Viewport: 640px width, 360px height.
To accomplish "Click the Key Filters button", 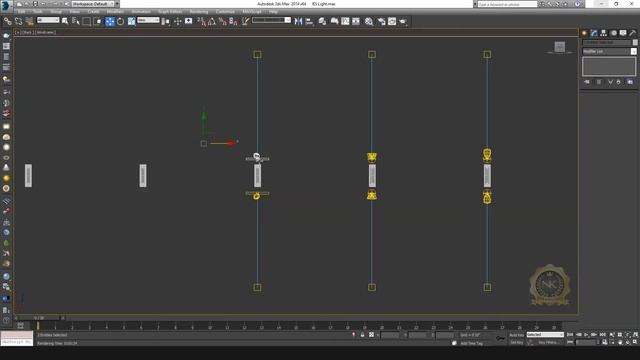I will (x=548, y=342).
